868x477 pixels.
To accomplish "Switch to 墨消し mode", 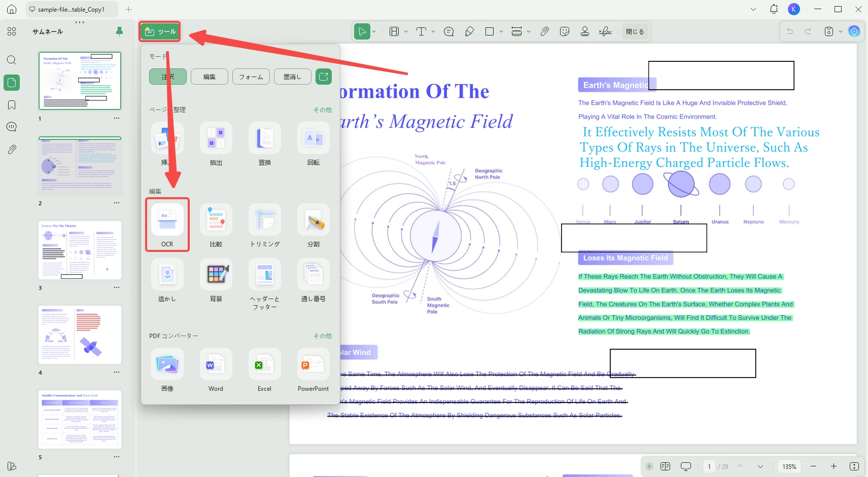I will tap(293, 77).
